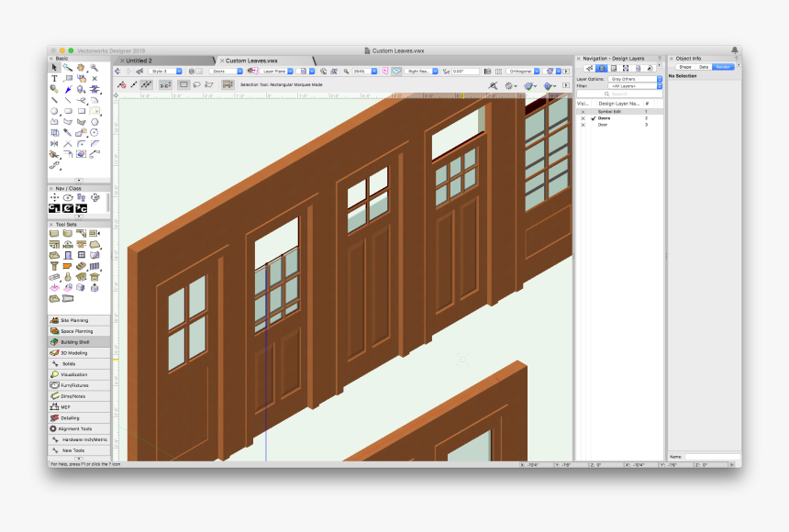Select the Rectangle tool
Screen dimensions: 789x532
click(82, 111)
